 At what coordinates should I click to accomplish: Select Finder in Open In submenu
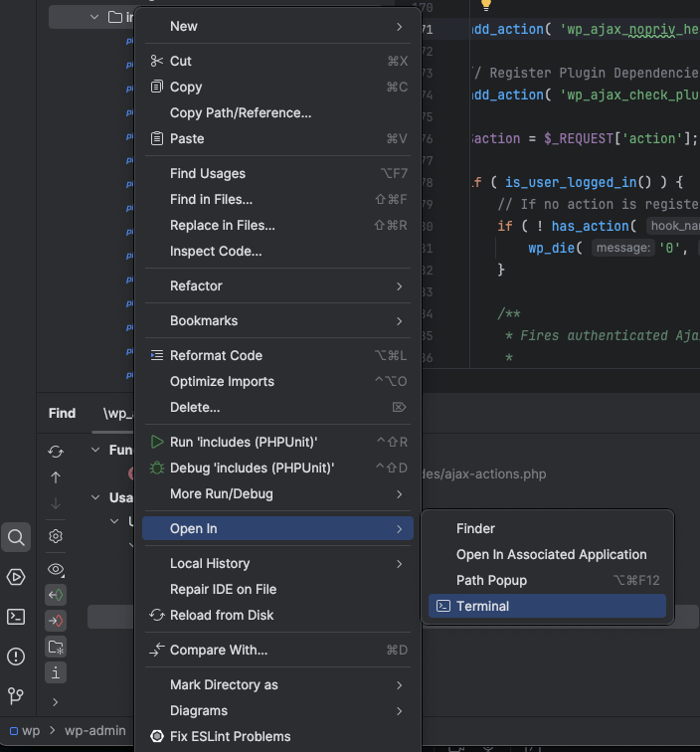475,529
